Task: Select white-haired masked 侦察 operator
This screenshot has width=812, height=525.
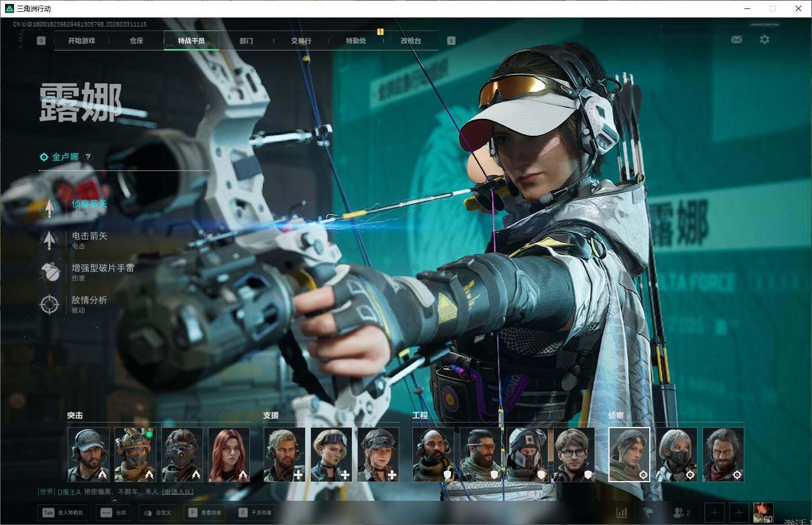Action: 676,455
